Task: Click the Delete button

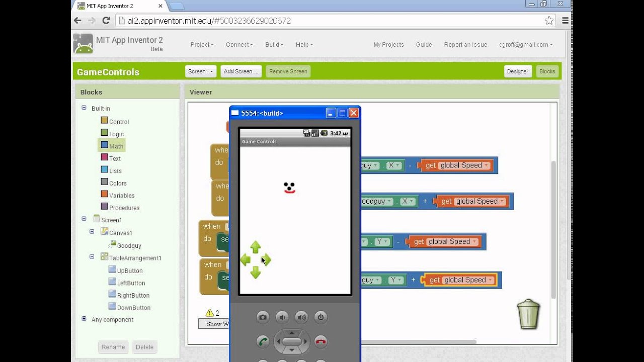Action: 145,347
